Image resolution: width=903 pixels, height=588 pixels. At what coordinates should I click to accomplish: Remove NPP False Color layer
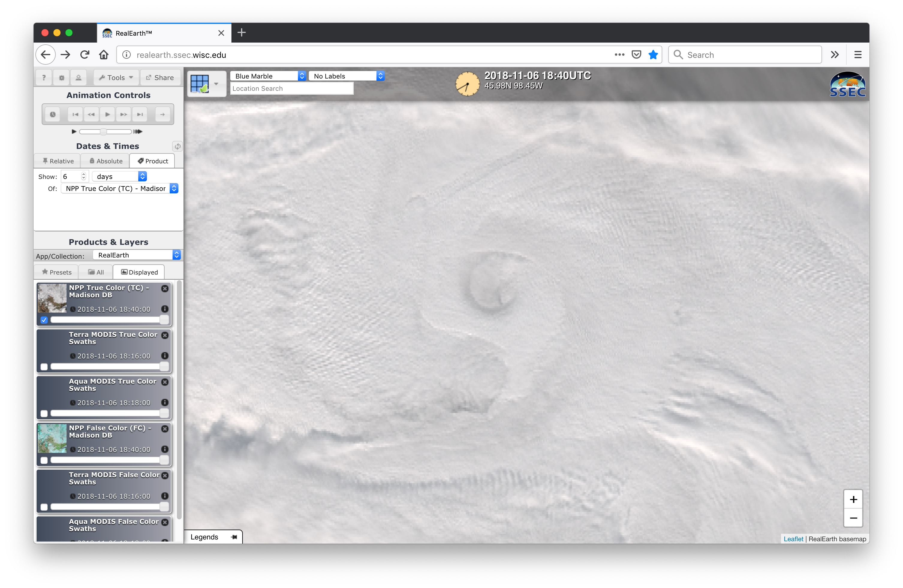pyautogui.click(x=165, y=429)
